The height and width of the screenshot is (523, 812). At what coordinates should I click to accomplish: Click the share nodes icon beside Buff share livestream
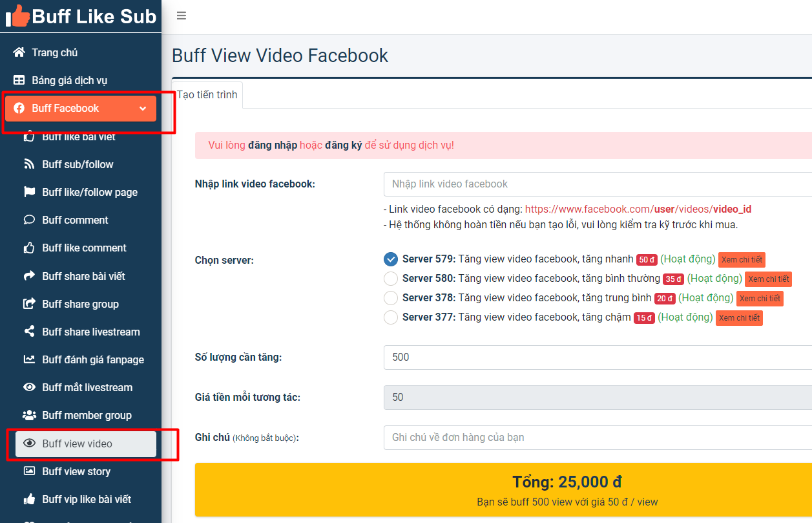coord(29,332)
